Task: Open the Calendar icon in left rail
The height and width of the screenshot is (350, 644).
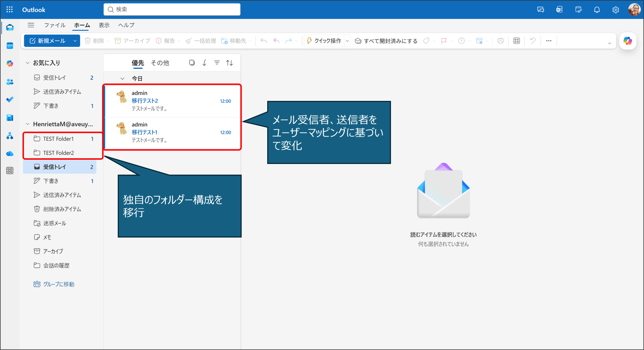Action: (10, 46)
